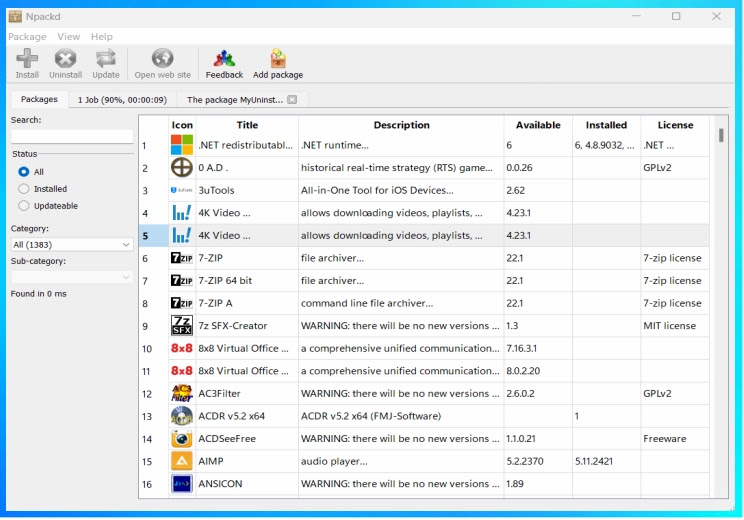Sort by the Available column header
The width and height of the screenshot is (744, 520).
coord(538,125)
